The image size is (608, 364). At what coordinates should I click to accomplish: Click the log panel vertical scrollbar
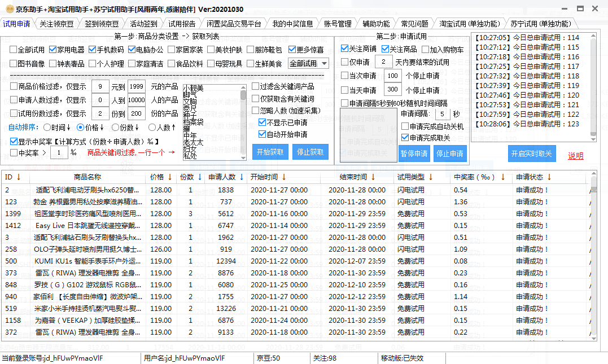593,87
